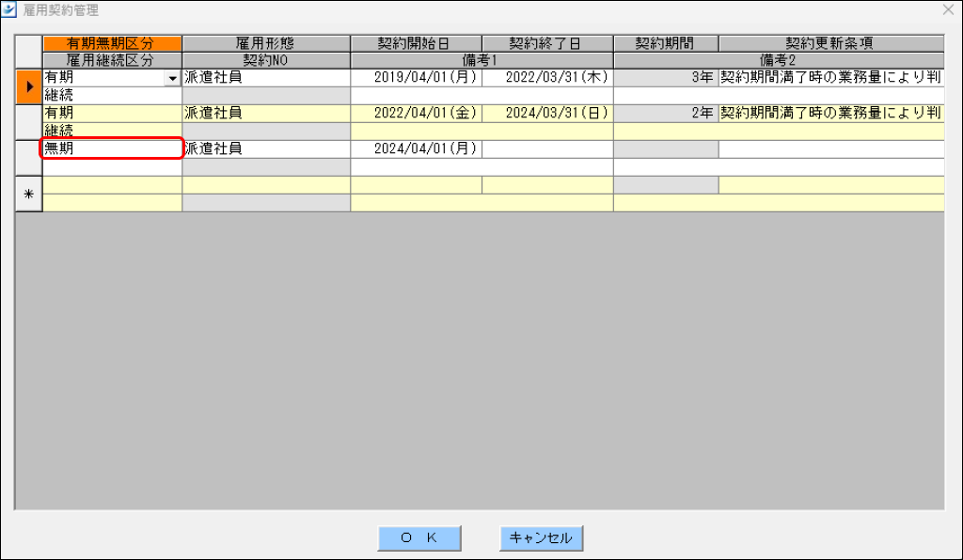The image size is (963, 560).
Task: Click the 有期無期区分 column header
Action: pyautogui.click(x=113, y=43)
